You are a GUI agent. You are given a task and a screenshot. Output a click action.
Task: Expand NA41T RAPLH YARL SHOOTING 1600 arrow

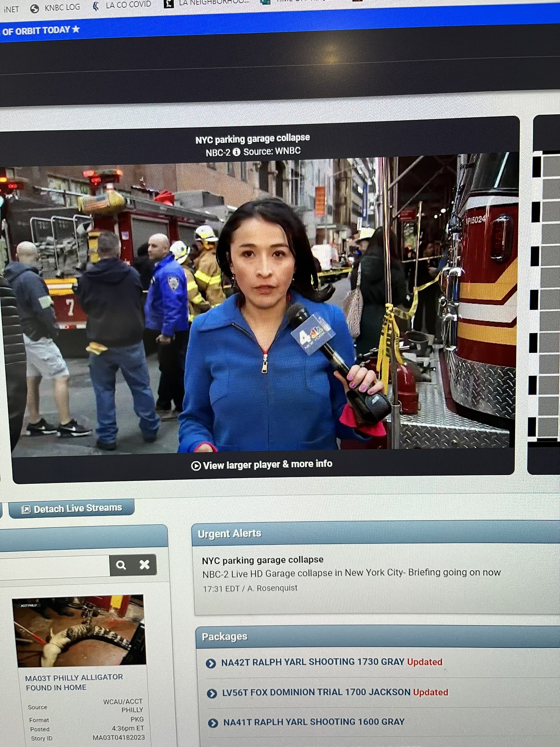click(x=213, y=723)
